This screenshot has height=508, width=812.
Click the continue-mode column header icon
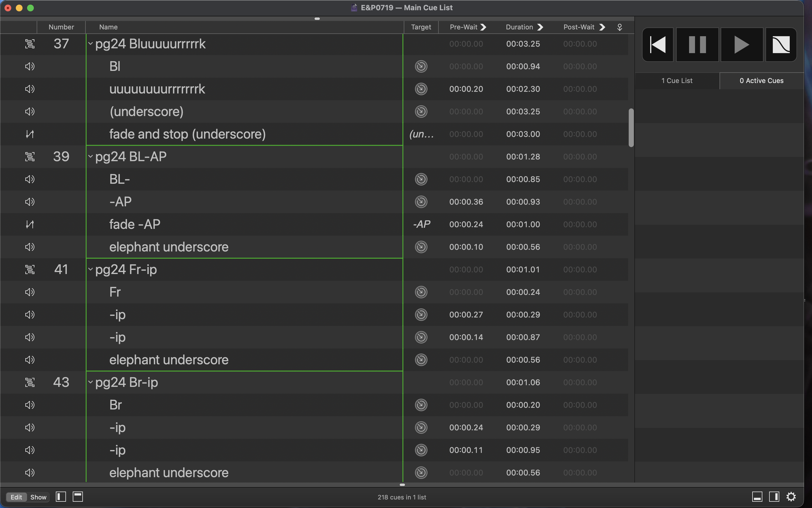620,27
